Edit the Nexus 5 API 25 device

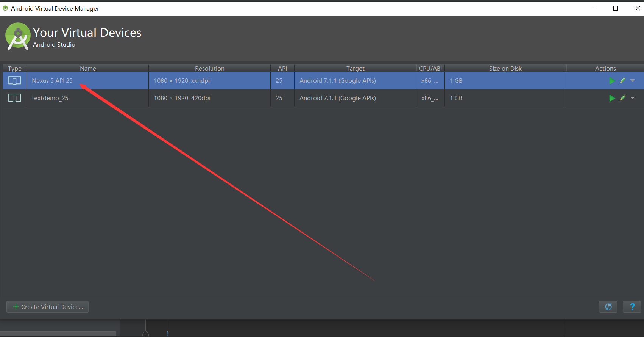(x=622, y=80)
